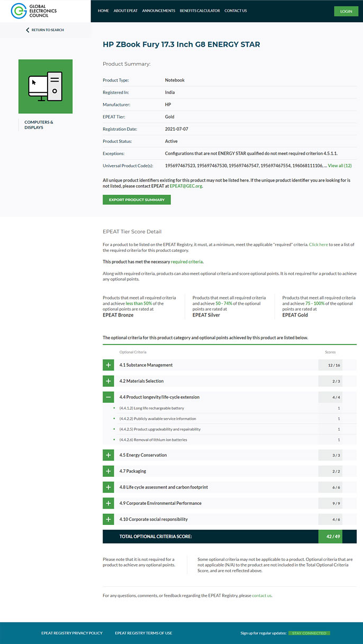Screen dimensions: 363x644
Task: Open the Contact Us menu item
Action: 235,11
